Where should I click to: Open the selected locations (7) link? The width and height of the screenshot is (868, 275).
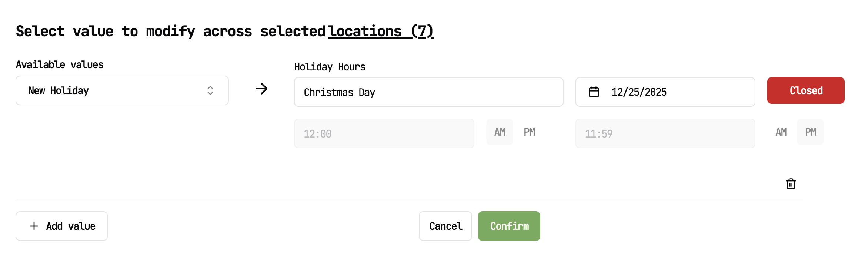(381, 31)
